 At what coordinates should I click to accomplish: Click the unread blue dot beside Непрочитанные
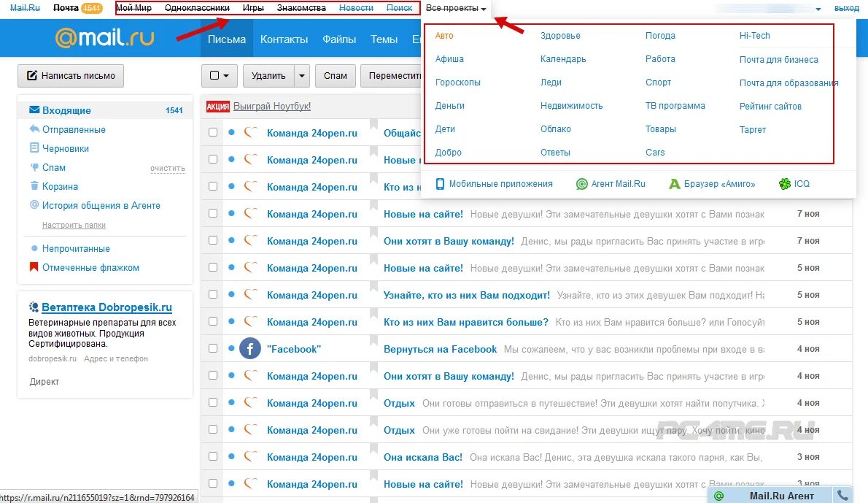(x=34, y=248)
